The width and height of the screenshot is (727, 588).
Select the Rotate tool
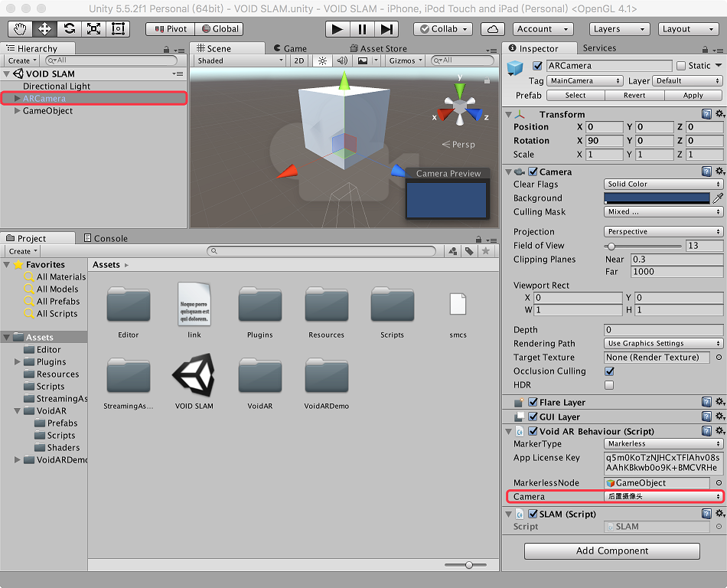point(69,29)
